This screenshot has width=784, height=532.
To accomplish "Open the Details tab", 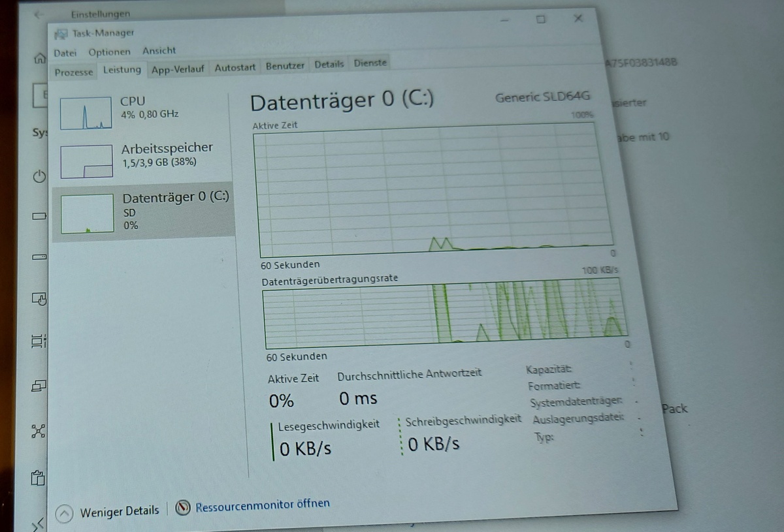I will [329, 64].
